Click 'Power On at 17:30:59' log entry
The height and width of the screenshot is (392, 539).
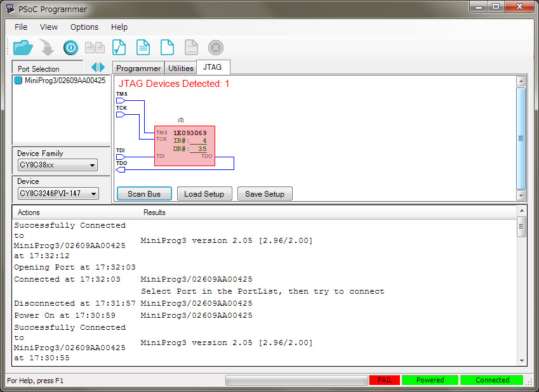click(x=65, y=315)
